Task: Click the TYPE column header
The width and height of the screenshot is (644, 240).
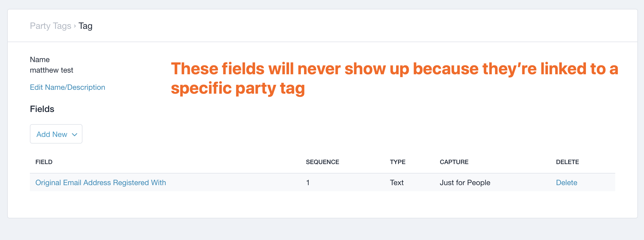Action: [398, 162]
